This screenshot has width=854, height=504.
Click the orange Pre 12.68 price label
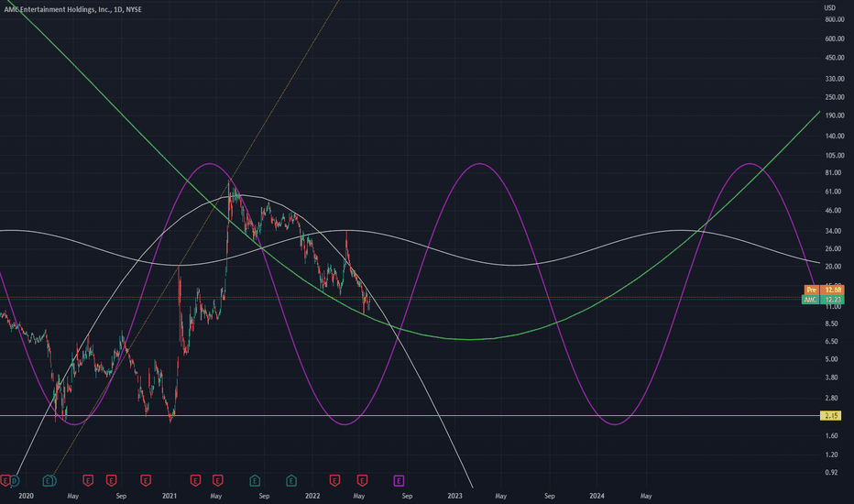[824, 290]
